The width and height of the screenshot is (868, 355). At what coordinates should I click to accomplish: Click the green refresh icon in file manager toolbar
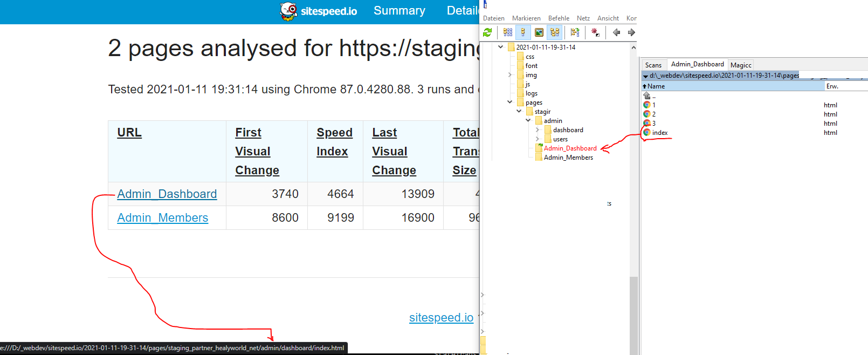click(x=487, y=32)
